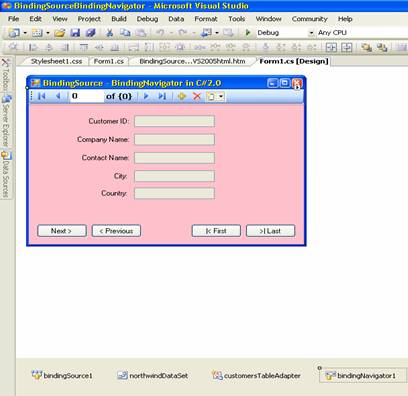Click the Customer ID text field
Viewport: 408px width, 396px height.
coord(174,121)
